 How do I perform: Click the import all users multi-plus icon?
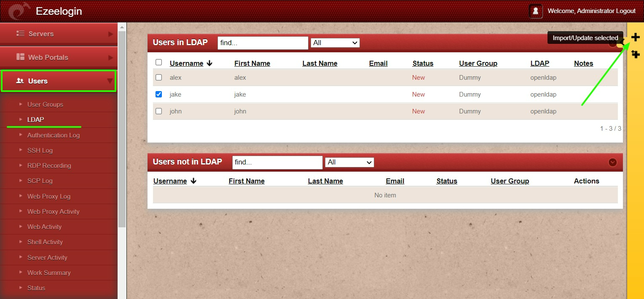click(x=635, y=54)
